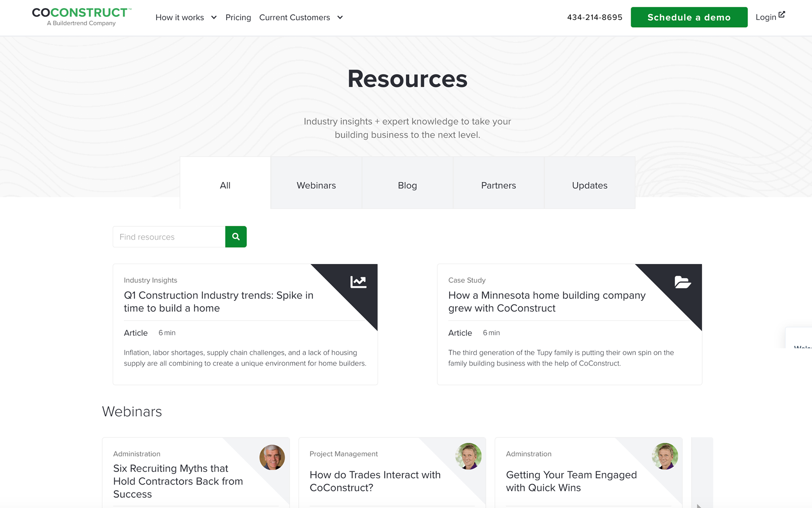Click the external link icon beside Login
The height and width of the screenshot is (508, 812).
coord(782,14)
